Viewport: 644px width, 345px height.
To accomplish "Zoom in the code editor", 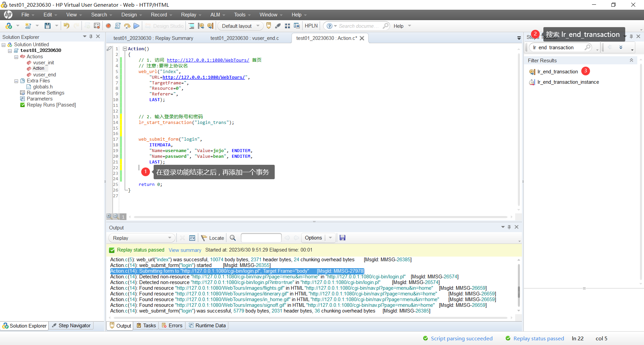I will click(x=109, y=216).
